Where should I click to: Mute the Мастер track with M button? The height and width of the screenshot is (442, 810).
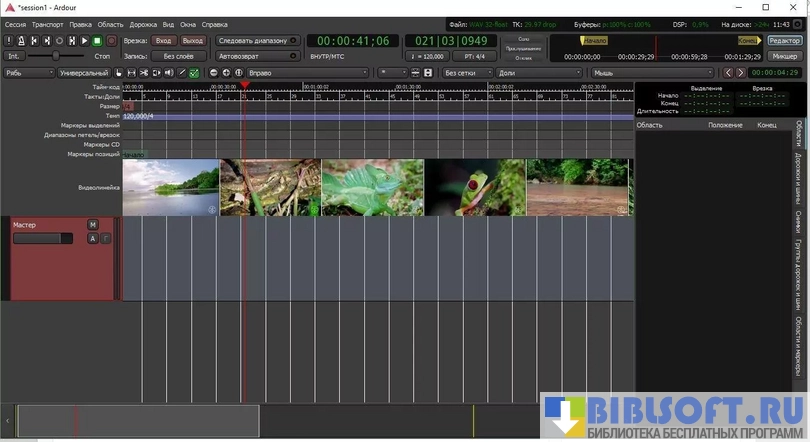(93, 224)
